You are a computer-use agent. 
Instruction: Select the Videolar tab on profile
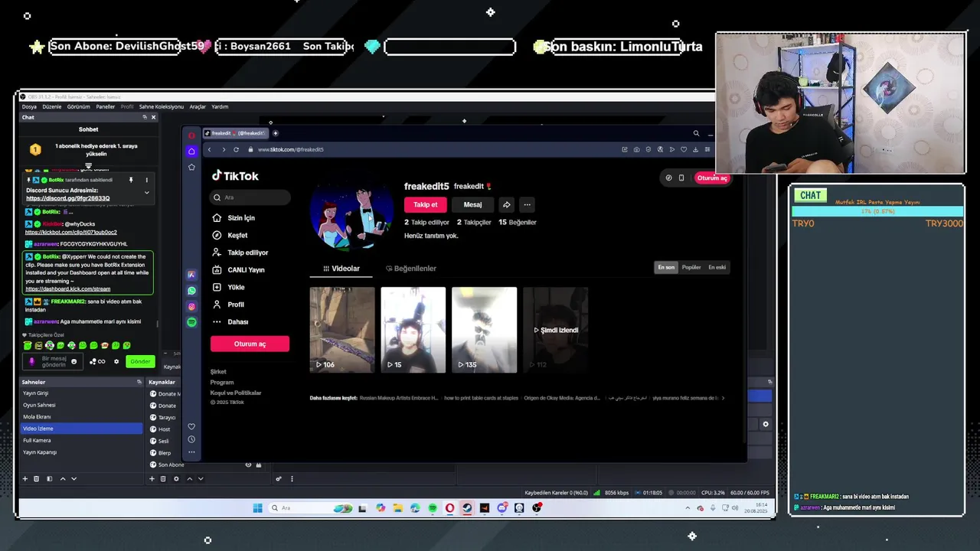(341, 269)
